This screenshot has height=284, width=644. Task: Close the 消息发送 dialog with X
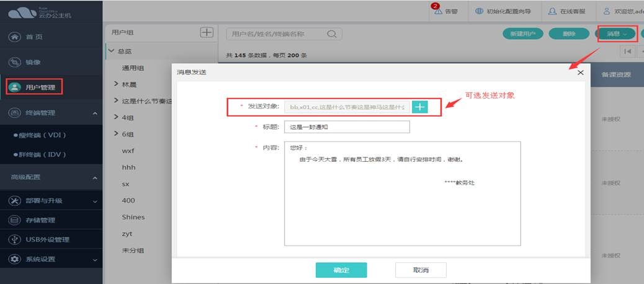(x=580, y=73)
